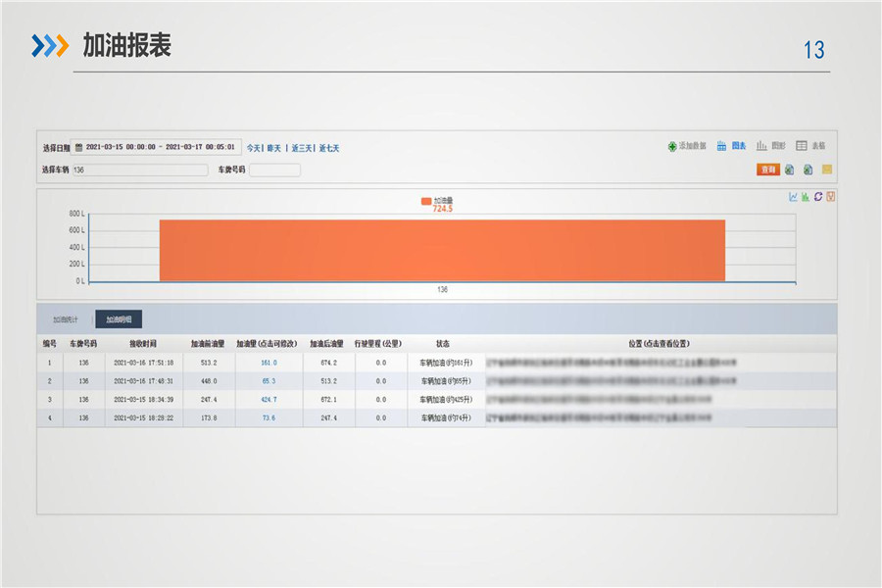Toggle the 加油量 legend series
Image resolution: width=882 pixels, height=588 pixels.
click(437, 200)
